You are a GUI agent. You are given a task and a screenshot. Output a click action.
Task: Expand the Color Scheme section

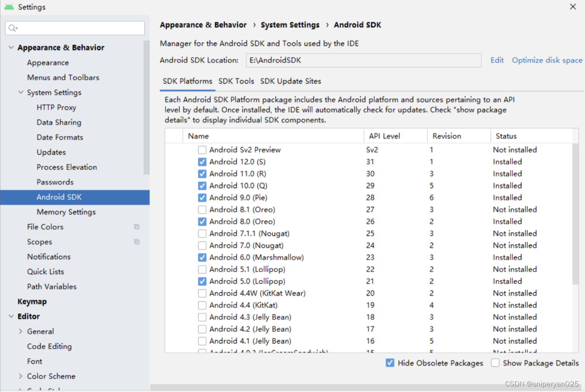point(20,376)
